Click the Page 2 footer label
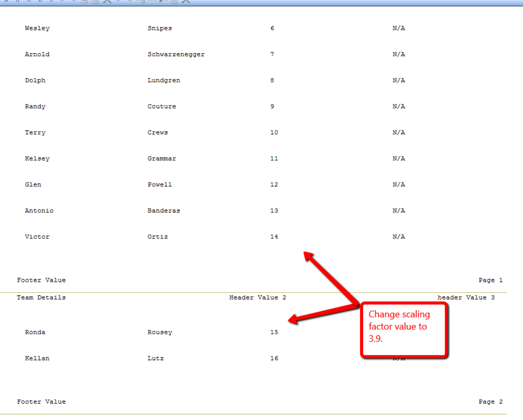523x420 pixels. tap(490, 402)
